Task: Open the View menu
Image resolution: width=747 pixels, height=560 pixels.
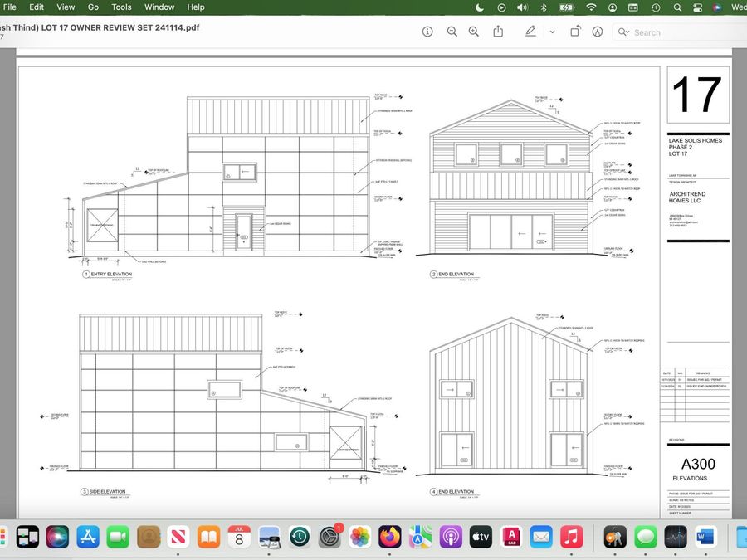Action: pyautogui.click(x=66, y=7)
